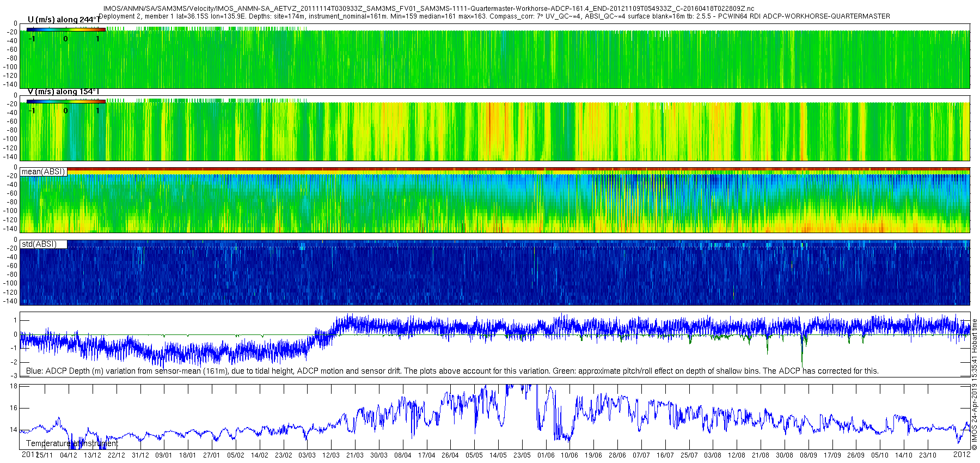
Task: Click the '-140' depth tick on U velocity panel
Action: pyautogui.click(x=11, y=84)
